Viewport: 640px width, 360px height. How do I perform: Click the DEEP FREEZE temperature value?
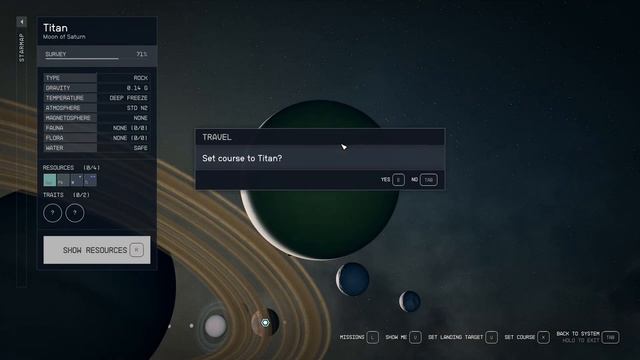coord(129,98)
